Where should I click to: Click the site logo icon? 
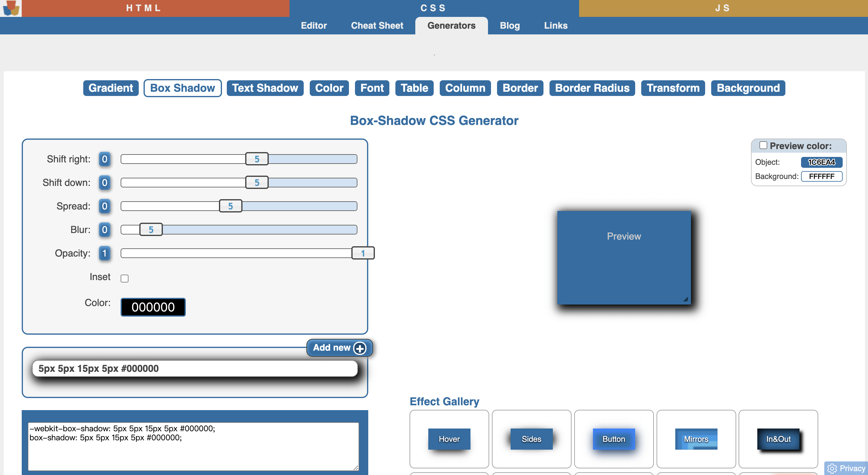(11, 8)
